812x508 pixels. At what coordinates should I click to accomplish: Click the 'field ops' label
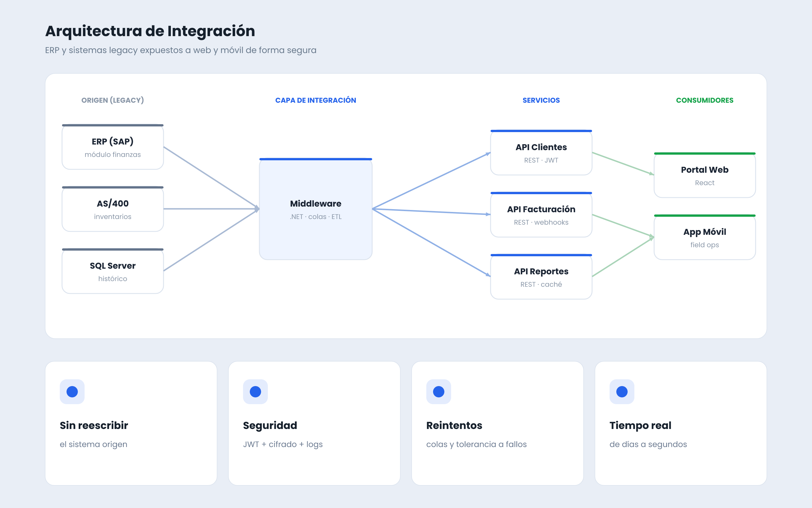click(705, 245)
